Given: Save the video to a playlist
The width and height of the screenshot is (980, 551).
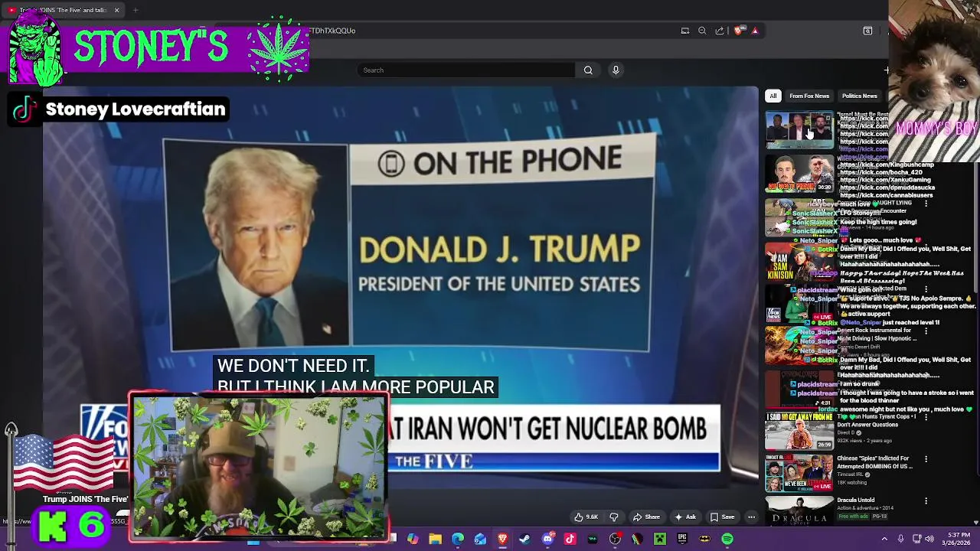Looking at the screenshot, I should point(722,517).
